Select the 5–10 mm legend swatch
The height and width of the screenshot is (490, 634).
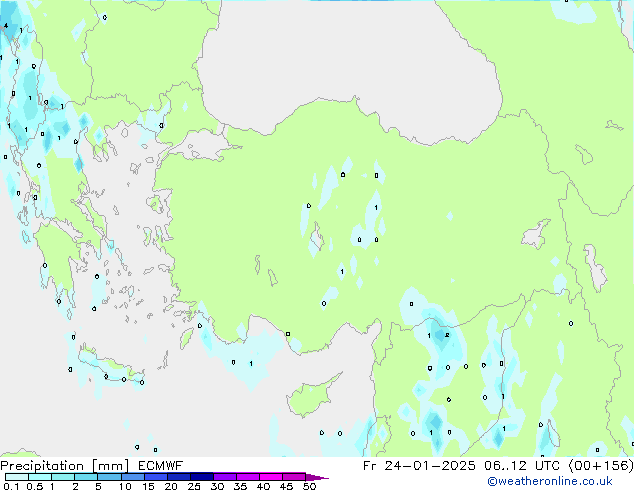pos(109,477)
